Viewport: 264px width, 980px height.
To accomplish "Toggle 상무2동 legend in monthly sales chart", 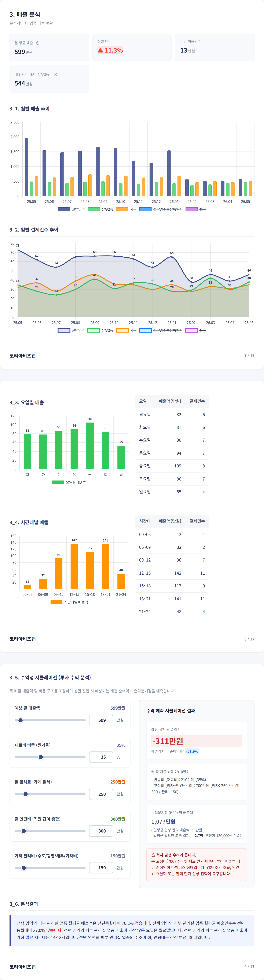I will tap(101, 209).
